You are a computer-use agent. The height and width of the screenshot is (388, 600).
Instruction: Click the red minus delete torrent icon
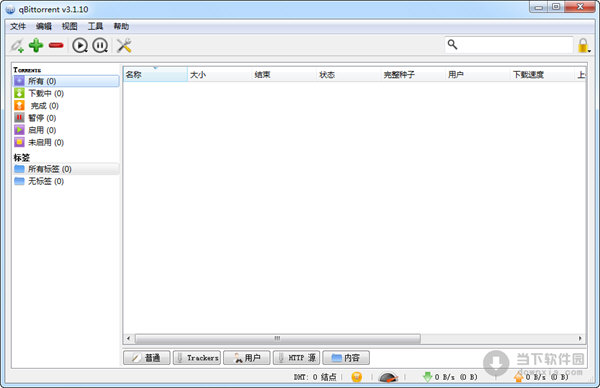pos(56,46)
